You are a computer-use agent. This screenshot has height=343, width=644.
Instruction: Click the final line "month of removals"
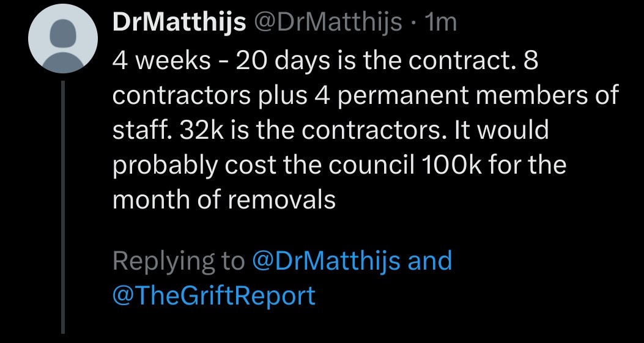[224, 200]
